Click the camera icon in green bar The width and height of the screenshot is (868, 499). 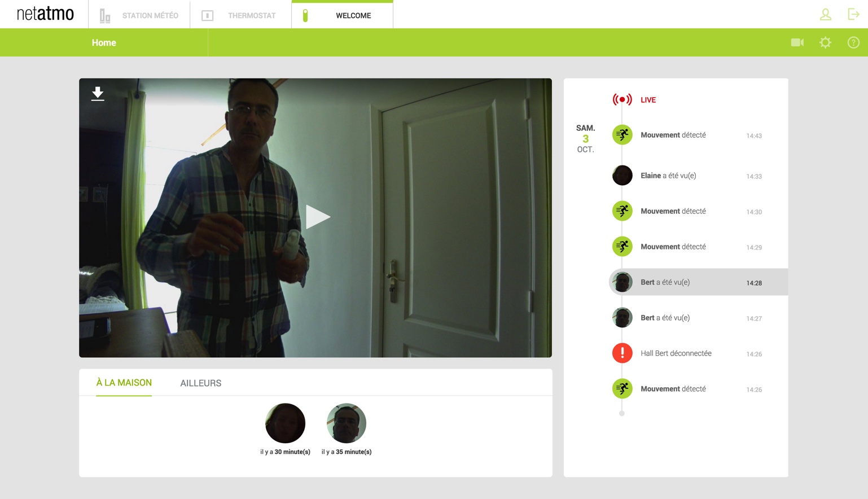pyautogui.click(x=797, y=42)
